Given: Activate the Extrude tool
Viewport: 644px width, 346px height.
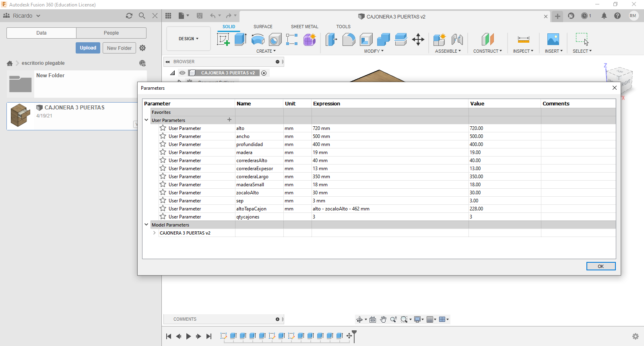Looking at the screenshot, I should (240, 39).
